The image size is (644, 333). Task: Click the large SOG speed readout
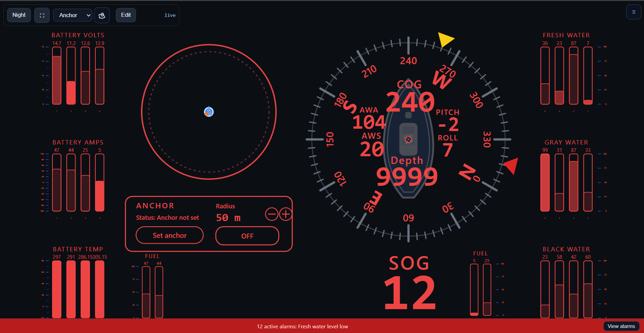pos(410,292)
